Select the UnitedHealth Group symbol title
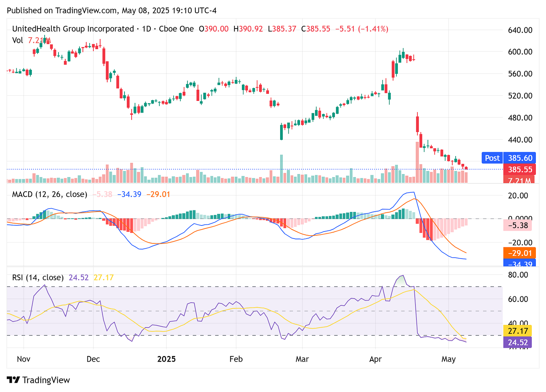546x392 pixels. point(73,29)
